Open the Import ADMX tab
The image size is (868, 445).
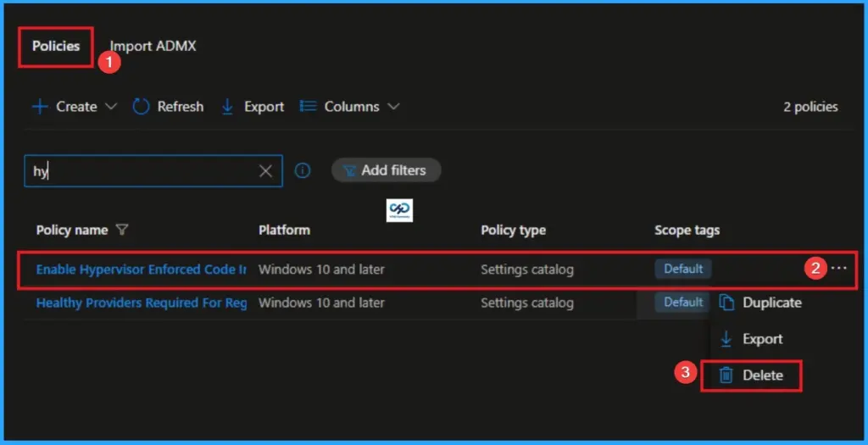(x=153, y=46)
